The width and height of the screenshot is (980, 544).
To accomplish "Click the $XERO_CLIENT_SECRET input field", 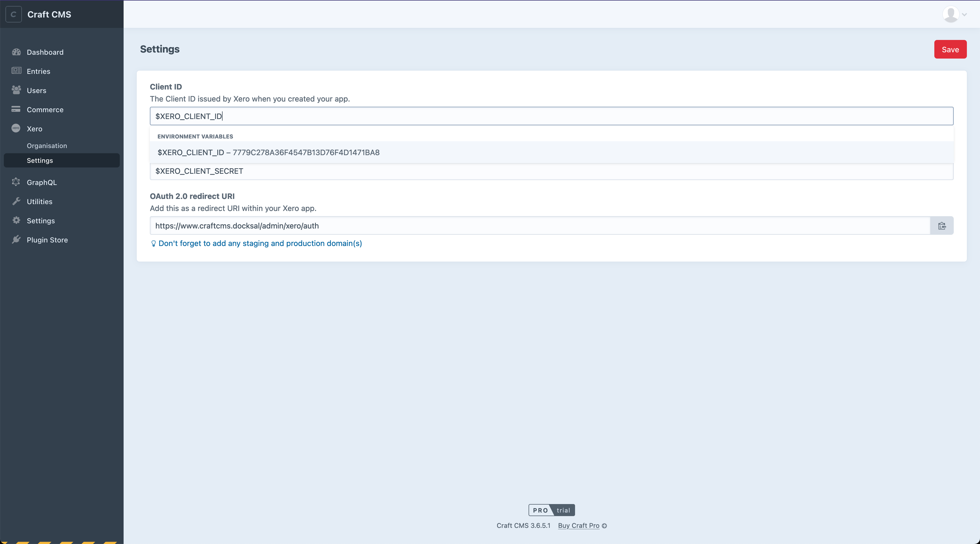I will 551,171.
